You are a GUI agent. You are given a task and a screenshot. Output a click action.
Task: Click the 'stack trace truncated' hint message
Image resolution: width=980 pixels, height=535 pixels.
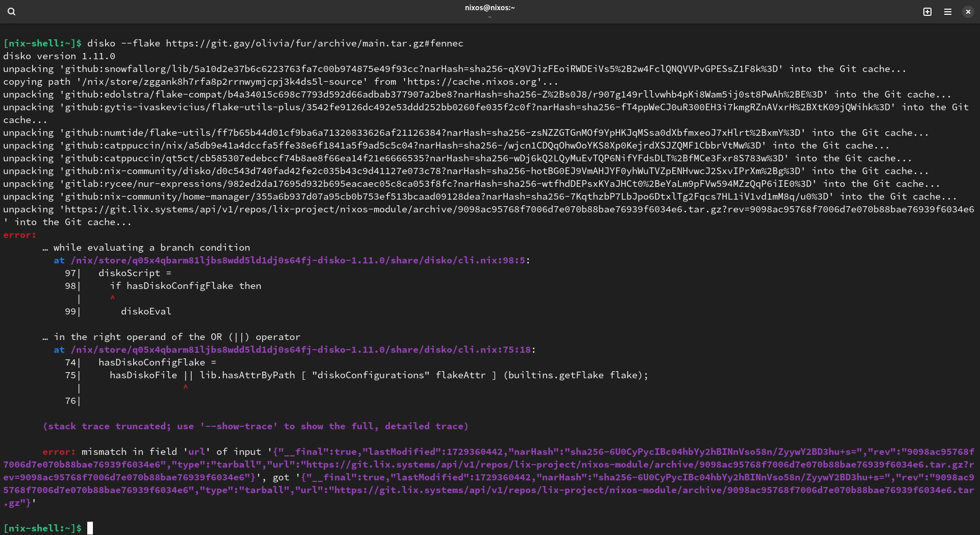point(256,426)
